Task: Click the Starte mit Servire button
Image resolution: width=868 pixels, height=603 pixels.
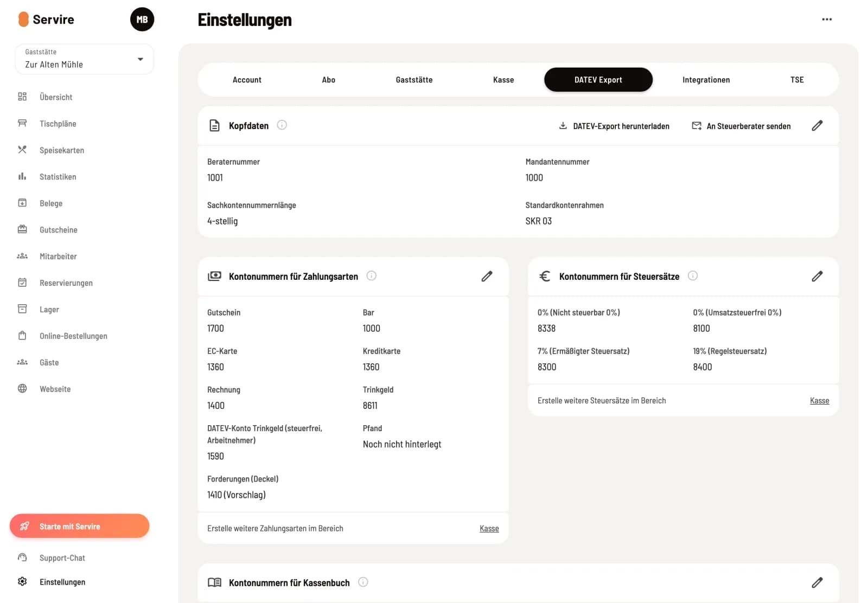Action: pyautogui.click(x=79, y=526)
